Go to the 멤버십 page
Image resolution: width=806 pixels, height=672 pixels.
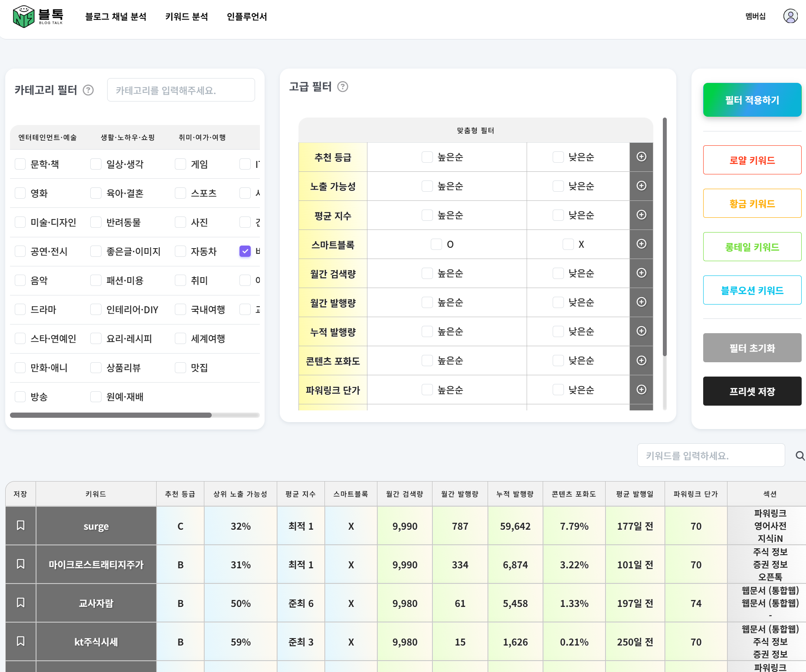(x=755, y=16)
